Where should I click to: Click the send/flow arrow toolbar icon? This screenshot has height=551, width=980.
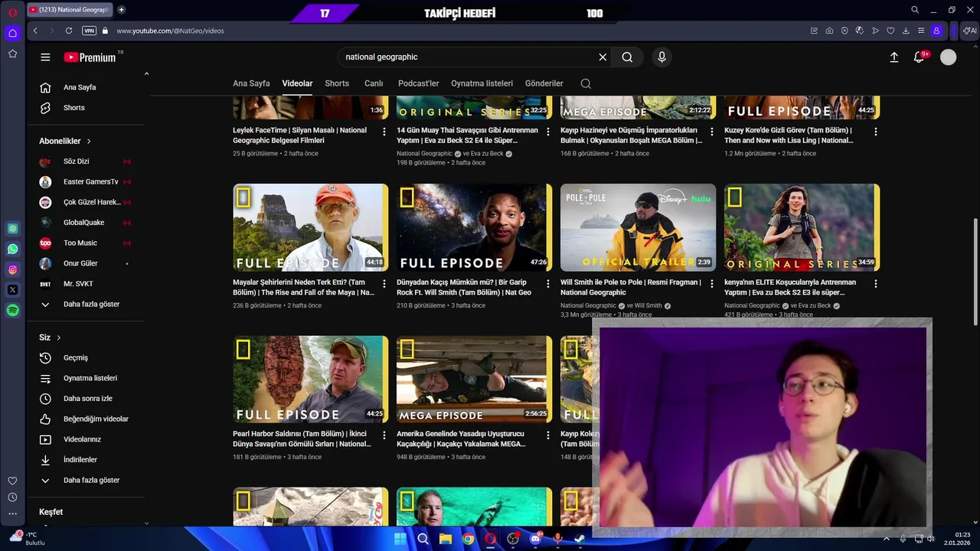tap(875, 31)
